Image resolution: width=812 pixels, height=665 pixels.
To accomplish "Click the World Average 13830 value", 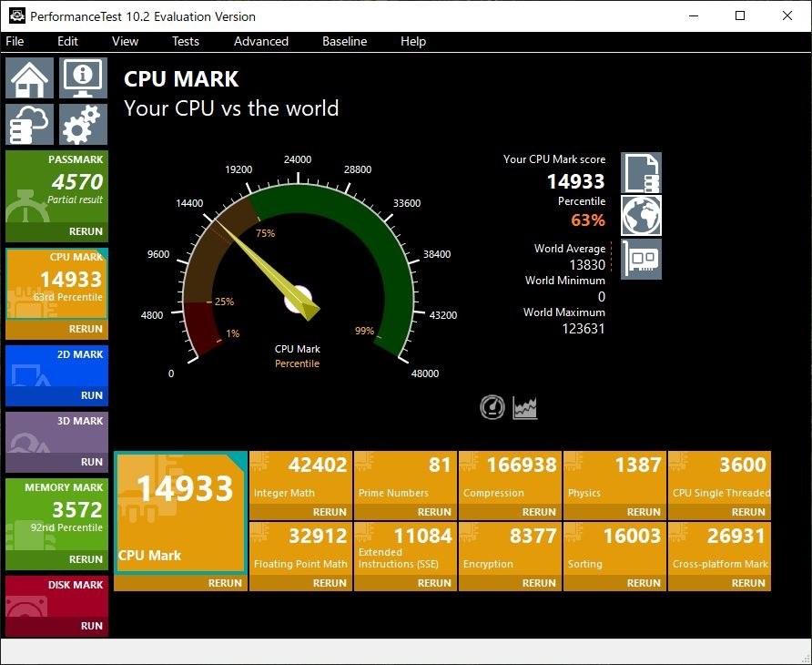I will coord(587,265).
